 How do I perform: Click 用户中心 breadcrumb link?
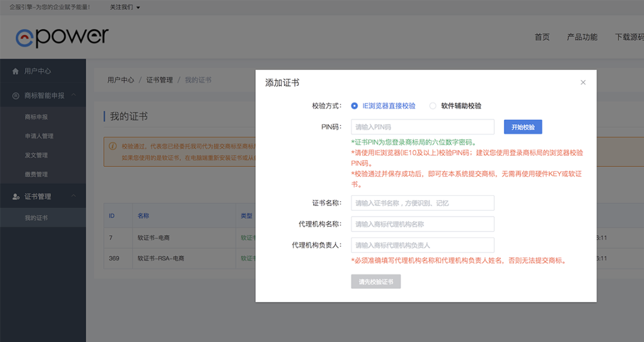click(120, 80)
